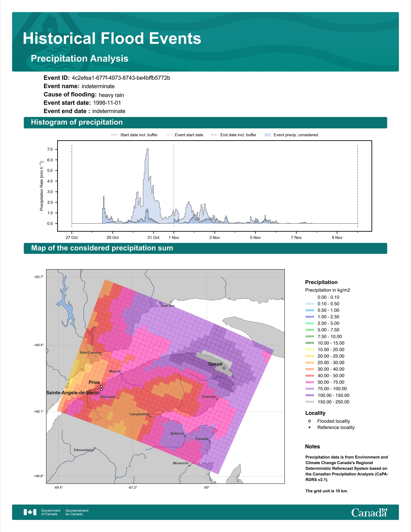Click the heavy rain cause value
The height and width of the screenshot is (532, 411).
pyautogui.click(x=111, y=95)
